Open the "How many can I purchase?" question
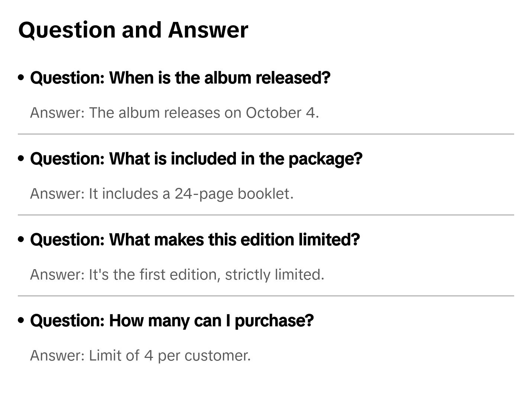 tap(172, 321)
